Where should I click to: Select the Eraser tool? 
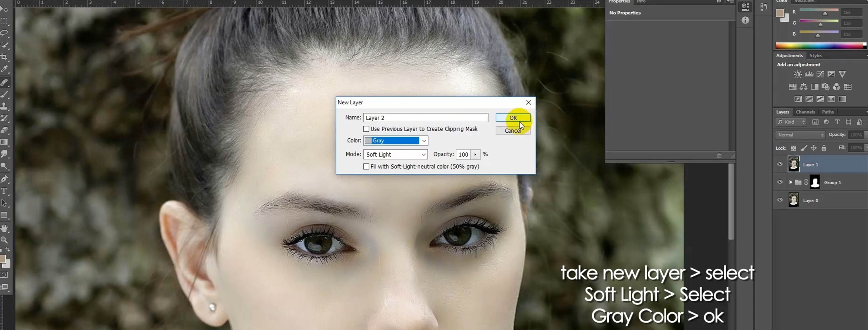coord(4,130)
